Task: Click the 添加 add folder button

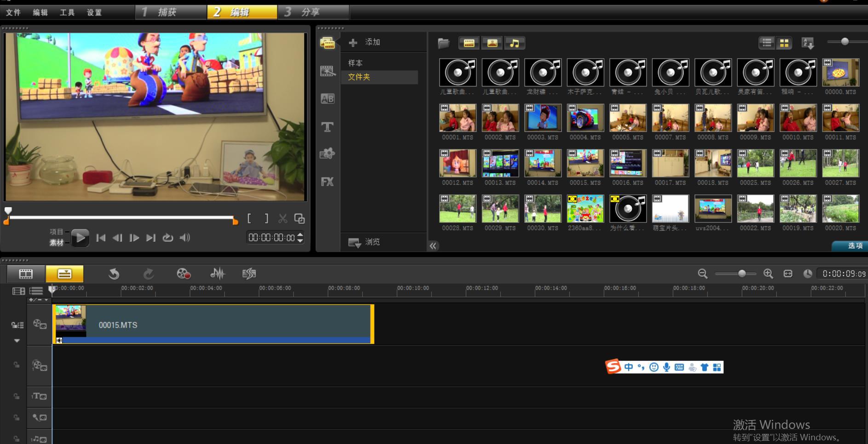Action: (x=364, y=42)
